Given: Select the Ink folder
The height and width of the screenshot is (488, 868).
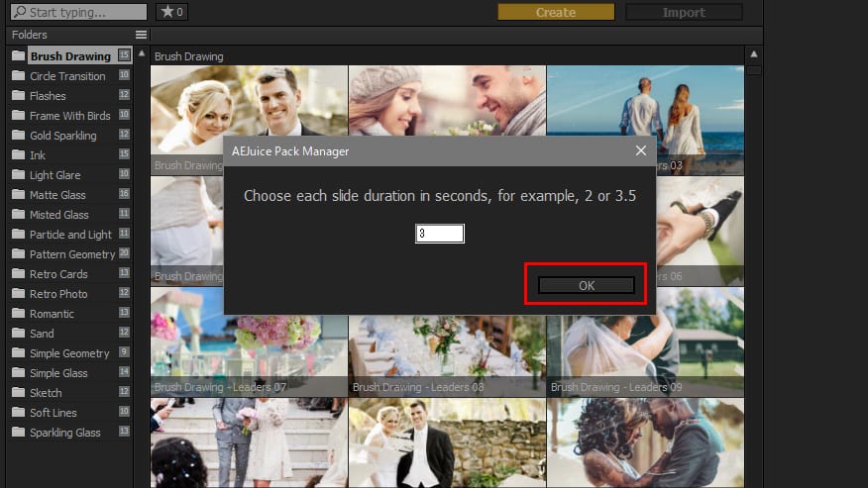Looking at the screenshot, I should [70, 155].
